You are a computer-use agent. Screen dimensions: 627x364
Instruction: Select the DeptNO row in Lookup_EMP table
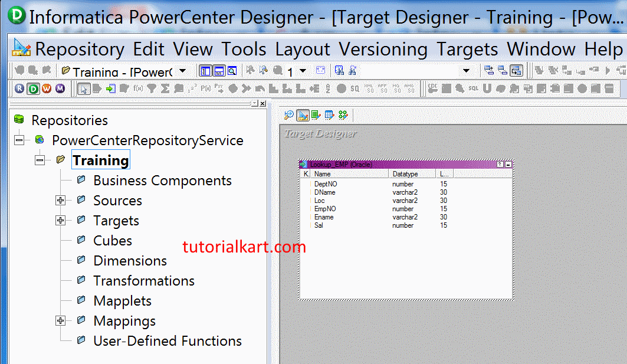(x=325, y=184)
